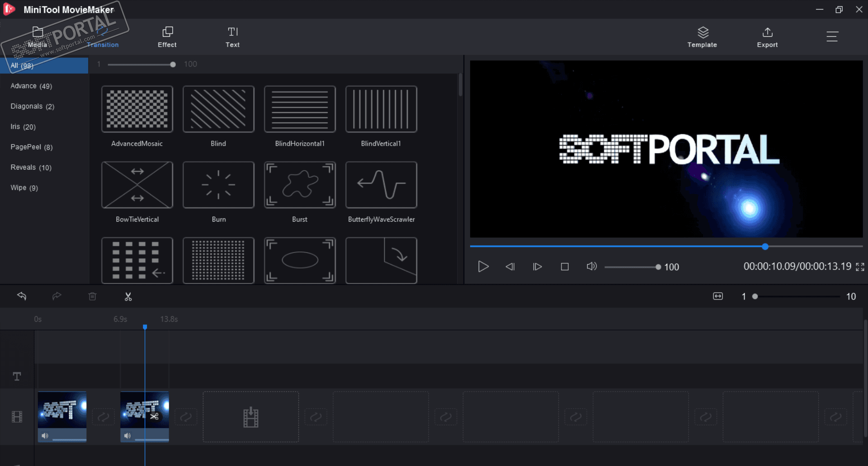Mute the preview volume speaker icon
Image resolution: width=868 pixels, height=466 pixels.
pyautogui.click(x=592, y=266)
